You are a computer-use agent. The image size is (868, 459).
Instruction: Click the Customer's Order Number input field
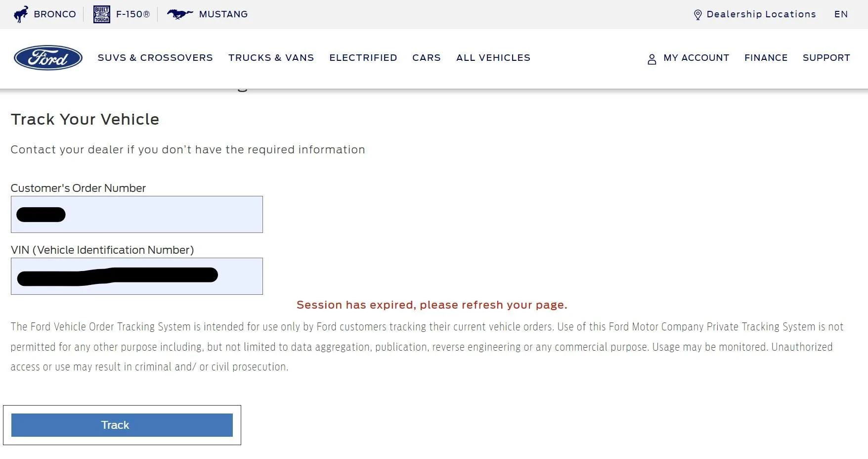[x=137, y=214]
